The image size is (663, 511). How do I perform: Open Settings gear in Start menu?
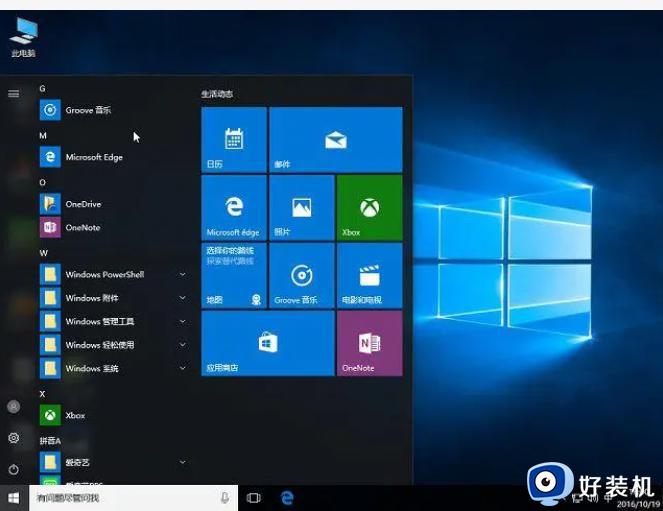pos(14,438)
